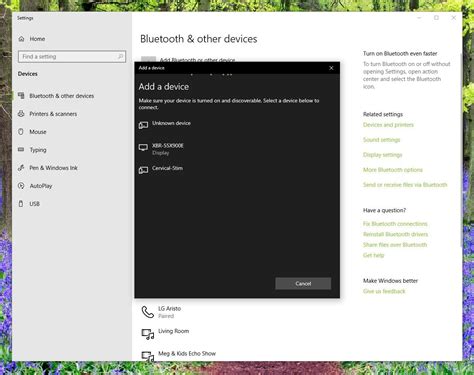This screenshot has height=375, width=474.
Task: Click the AutoPlay icon in sidebar
Action: [x=21, y=186]
